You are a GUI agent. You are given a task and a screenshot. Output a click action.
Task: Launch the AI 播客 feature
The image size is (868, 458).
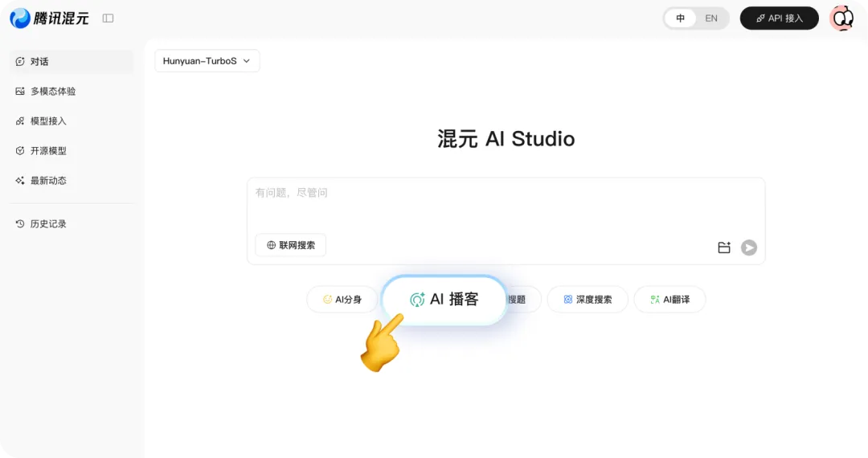pos(444,300)
